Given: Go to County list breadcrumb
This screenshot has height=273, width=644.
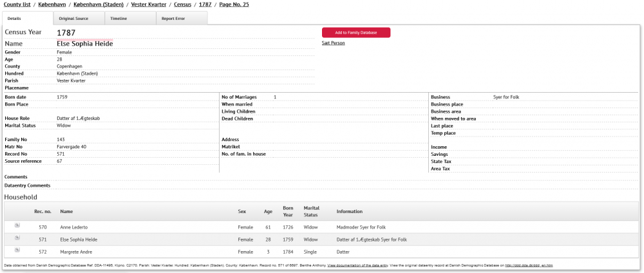Looking at the screenshot, I should click(x=17, y=5).
